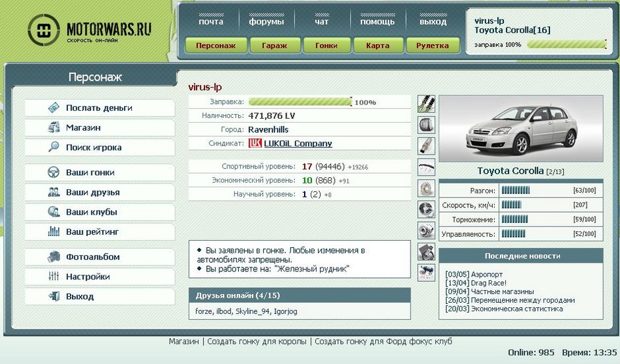Image resolution: width=620 pixels, height=364 pixels.
Task: Open Ваши клубы in the sidebar
Action: (x=99, y=212)
